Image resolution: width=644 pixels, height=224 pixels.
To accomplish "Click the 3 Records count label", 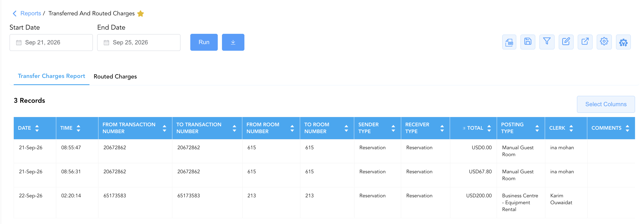I will (29, 101).
